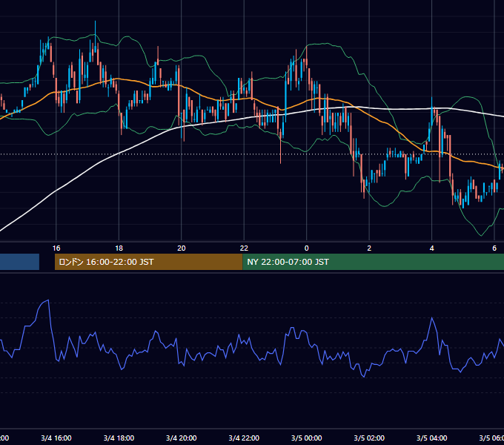The height and width of the screenshot is (445, 504).
Task: Click the 3/4 18:00 date label
Action: click(119, 438)
